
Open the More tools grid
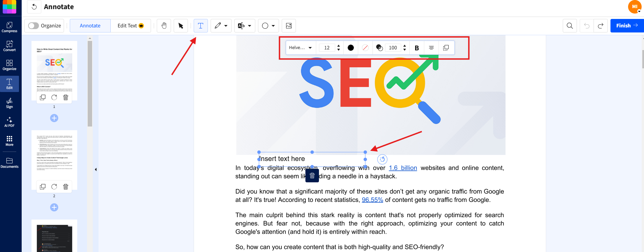[x=9, y=141]
